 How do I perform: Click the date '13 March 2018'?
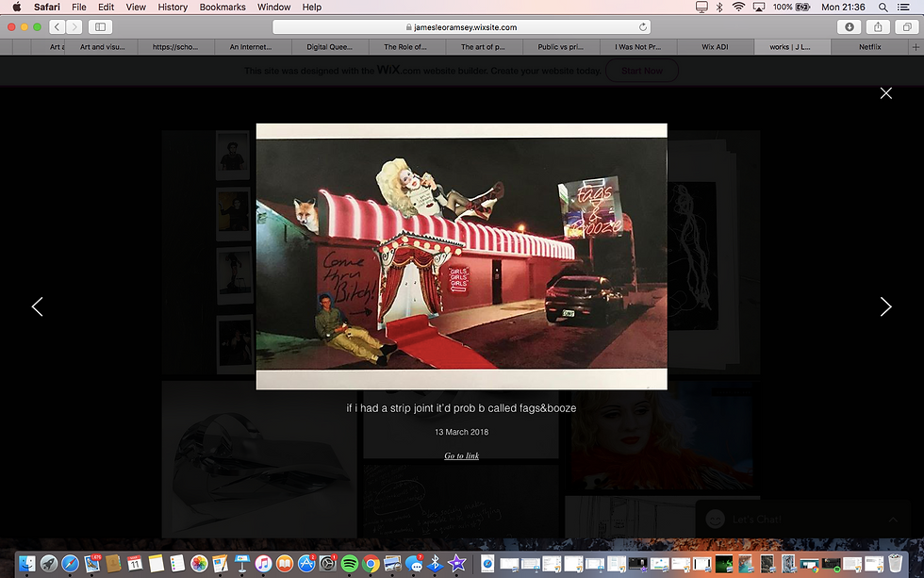click(461, 432)
